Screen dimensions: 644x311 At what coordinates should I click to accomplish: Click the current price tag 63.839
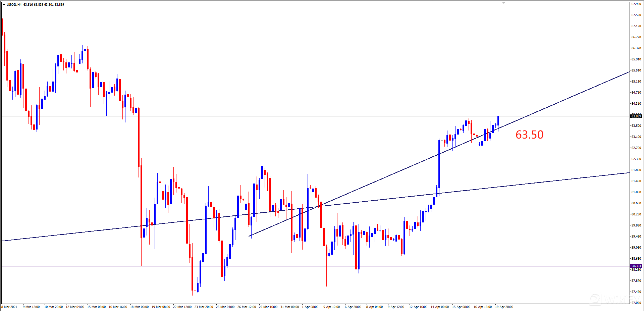tap(636, 116)
